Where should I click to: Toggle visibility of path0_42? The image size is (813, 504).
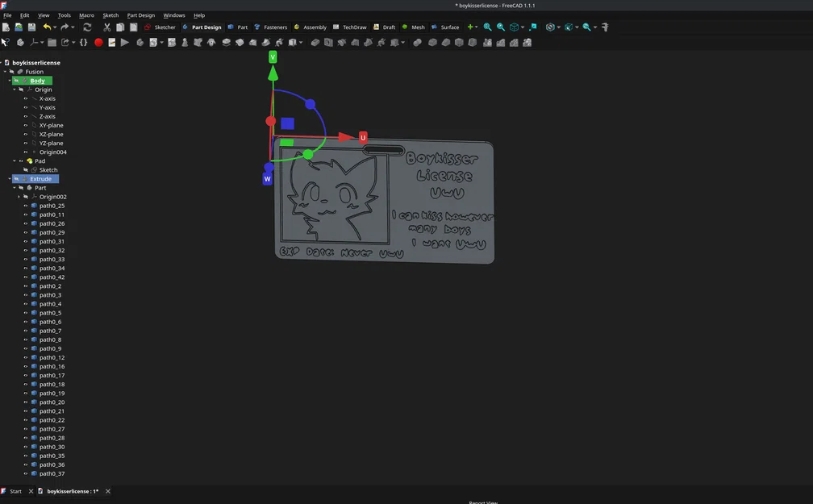click(26, 277)
